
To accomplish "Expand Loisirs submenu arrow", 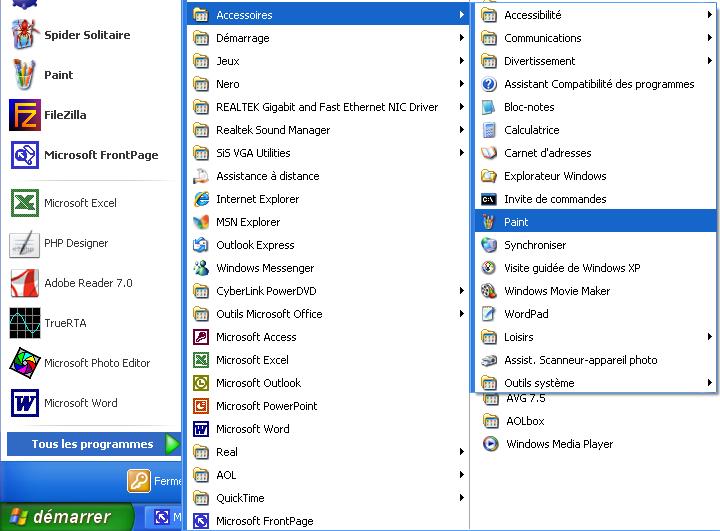I will 709,337.
